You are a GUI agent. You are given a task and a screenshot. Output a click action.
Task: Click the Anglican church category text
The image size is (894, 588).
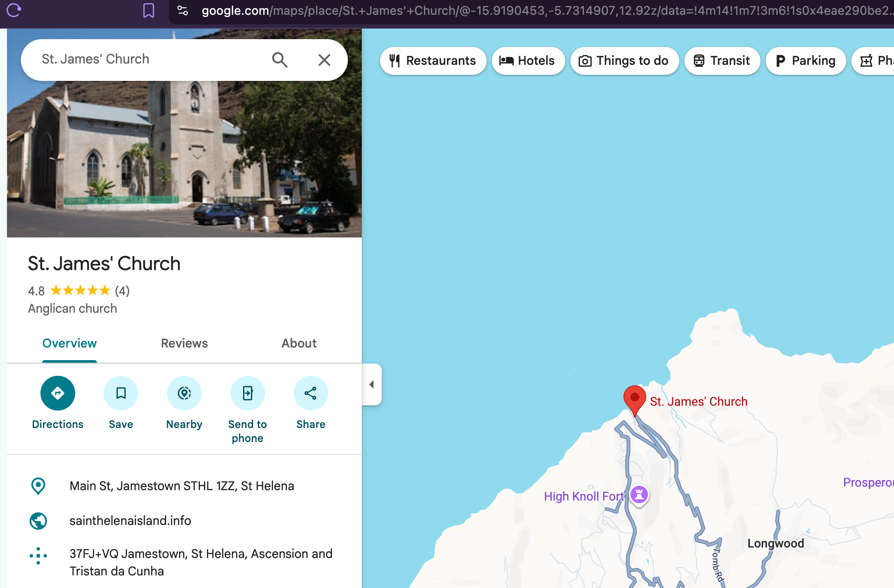pyautogui.click(x=73, y=308)
